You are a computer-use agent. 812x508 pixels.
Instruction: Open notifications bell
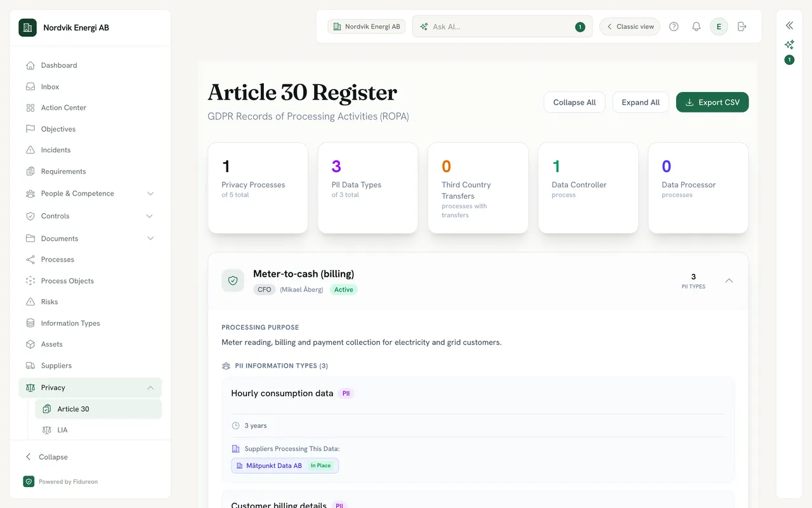pyautogui.click(x=696, y=27)
